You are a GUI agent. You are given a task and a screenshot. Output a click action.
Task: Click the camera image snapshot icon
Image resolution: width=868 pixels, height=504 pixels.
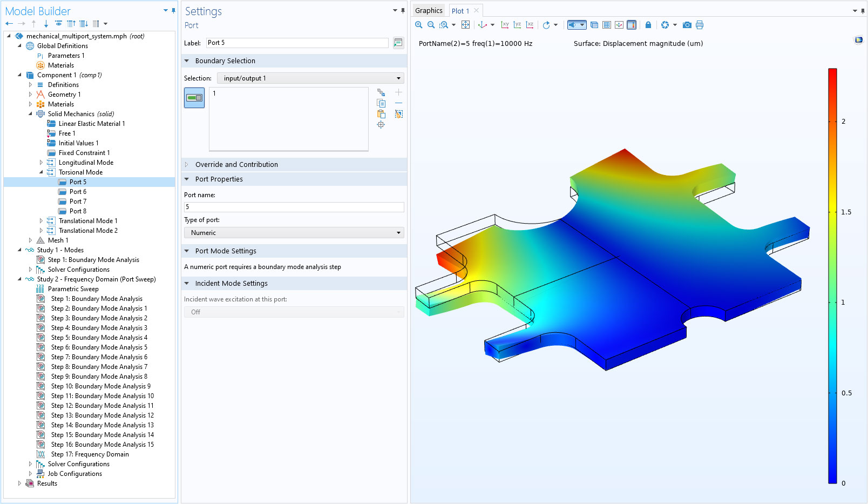[687, 25]
